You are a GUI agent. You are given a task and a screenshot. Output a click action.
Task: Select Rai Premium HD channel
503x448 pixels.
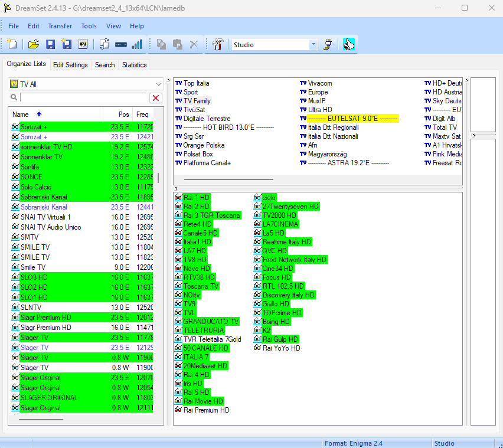(202, 410)
